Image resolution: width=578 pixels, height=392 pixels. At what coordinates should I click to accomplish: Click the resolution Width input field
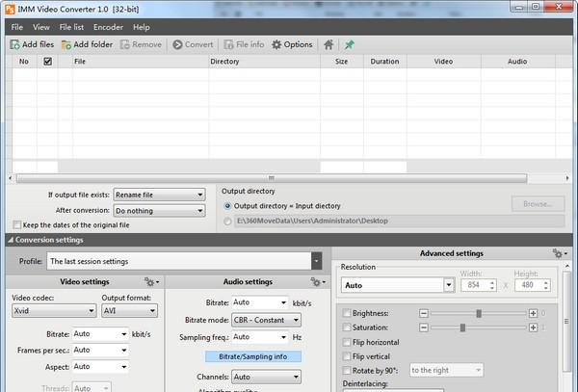475,285
